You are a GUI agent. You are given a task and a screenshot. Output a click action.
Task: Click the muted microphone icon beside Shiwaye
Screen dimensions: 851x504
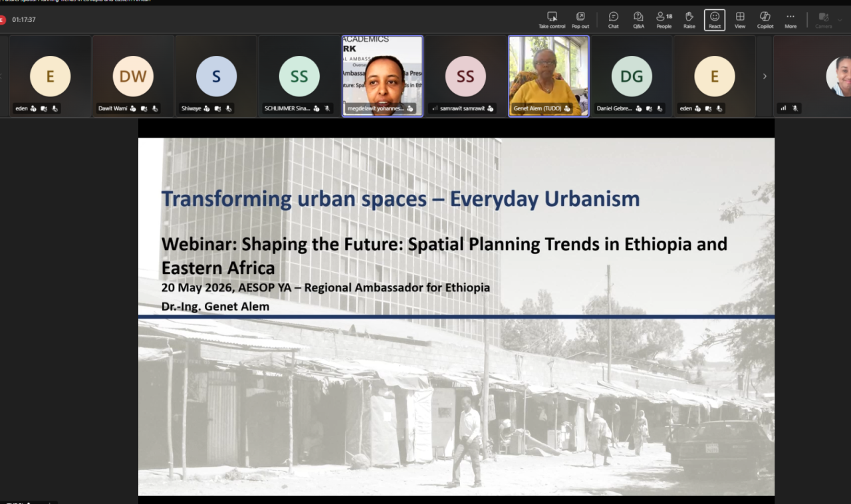pyautogui.click(x=228, y=108)
